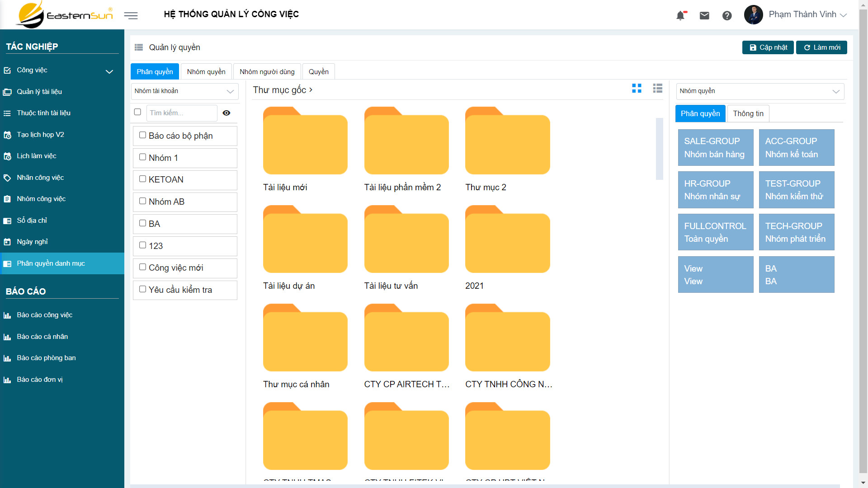Check the Báo cáo bộ phận checkbox

[x=143, y=135]
